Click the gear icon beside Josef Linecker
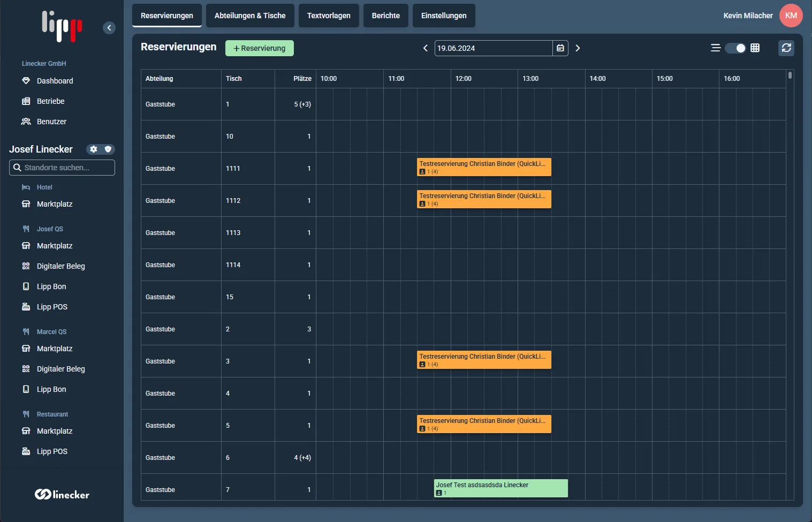 pos(94,149)
